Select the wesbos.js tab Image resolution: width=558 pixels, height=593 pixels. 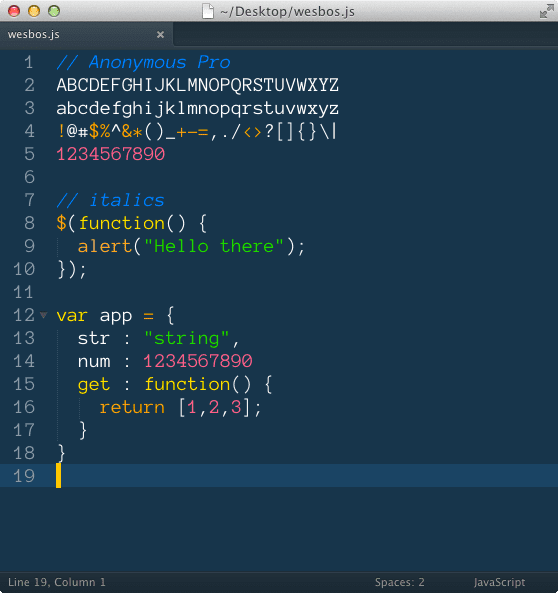point(87,34)
